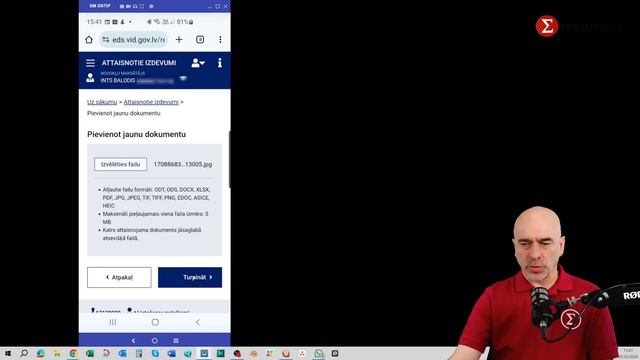640x360 pixels.
Task: Open Windows taskbar search
Action: coord(24,353)
